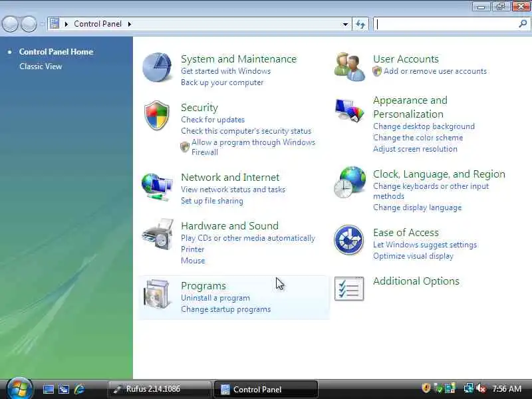Launch Internet Explorer from Quick Launch
The height and width of the screenshot is (399, 532).
click(79, 389)
